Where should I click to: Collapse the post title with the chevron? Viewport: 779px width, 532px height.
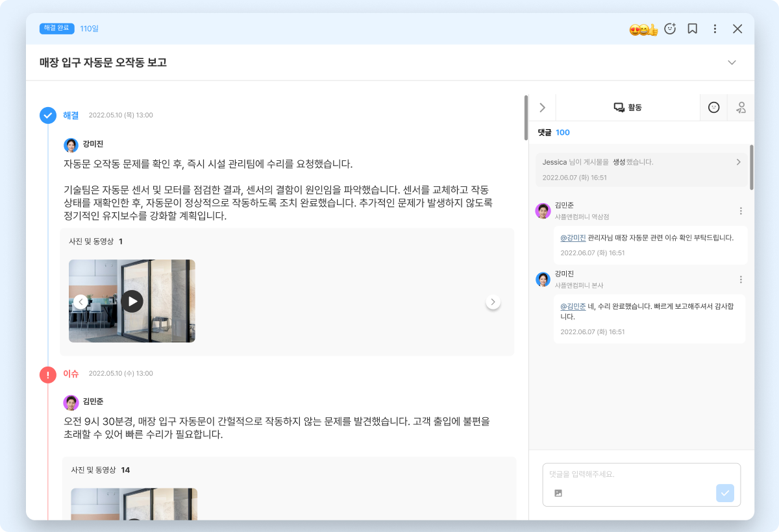coord(732,63)
